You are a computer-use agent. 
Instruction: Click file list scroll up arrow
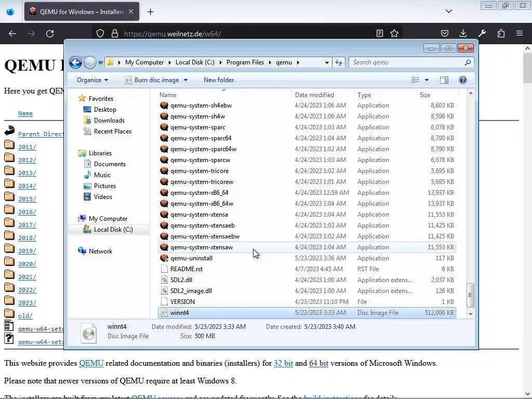(471, 93)
